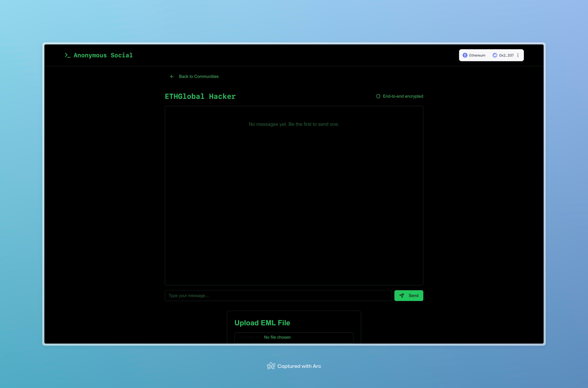
Task: Send the message with Send button
Action: coord(409,295)
